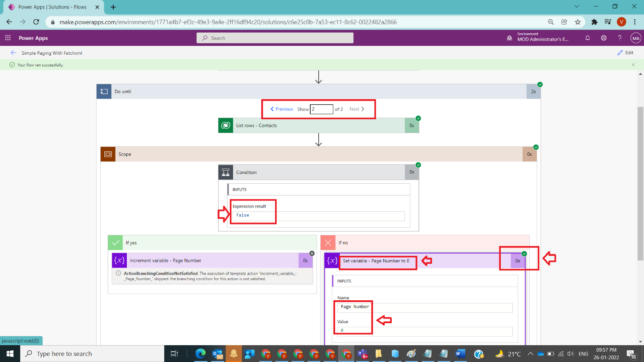Click the MA account avatar
644x362 pixels.
[x=635, y=38]
